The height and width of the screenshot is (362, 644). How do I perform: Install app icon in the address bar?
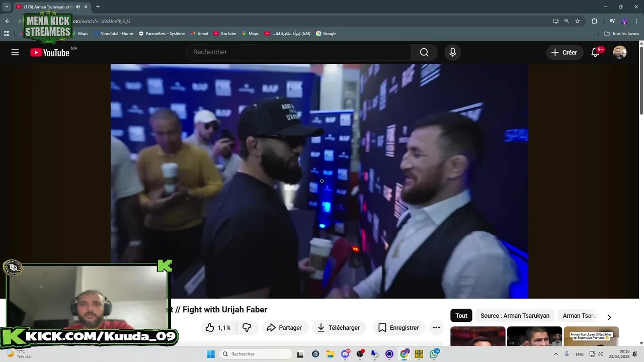pyautogui.click(x=556, y=21)
